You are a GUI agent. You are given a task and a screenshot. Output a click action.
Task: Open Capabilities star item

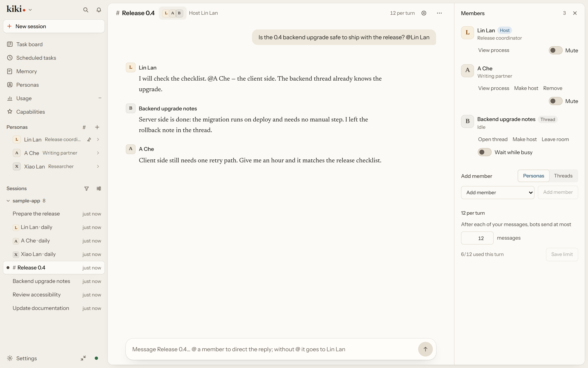(x=54, y=112)
